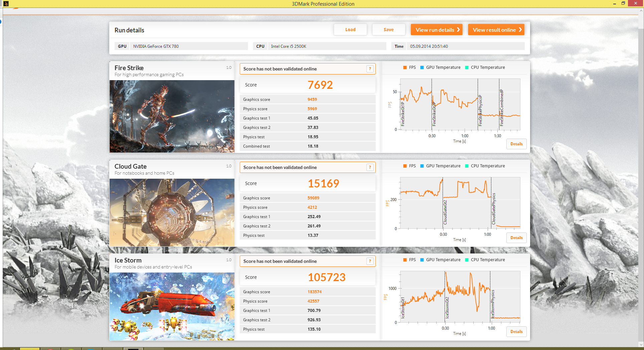Restore down the 3DMark window
The image size is (644, 350).
pos(623,4)
